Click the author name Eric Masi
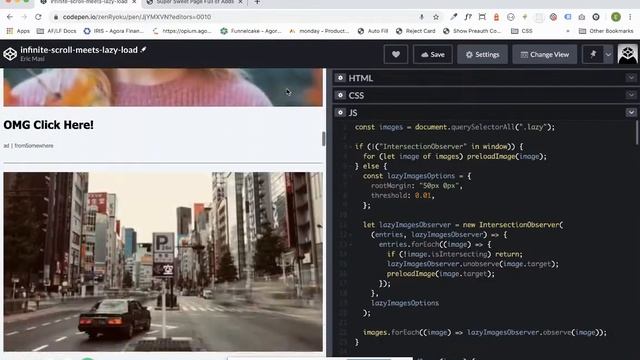Screen dimensions: 640x360 tap(32, 59)
